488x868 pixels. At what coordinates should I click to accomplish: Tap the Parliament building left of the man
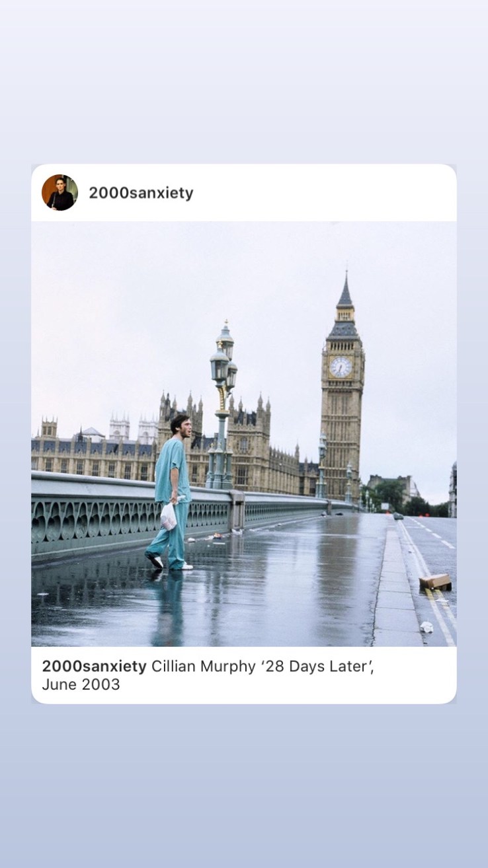93,449
